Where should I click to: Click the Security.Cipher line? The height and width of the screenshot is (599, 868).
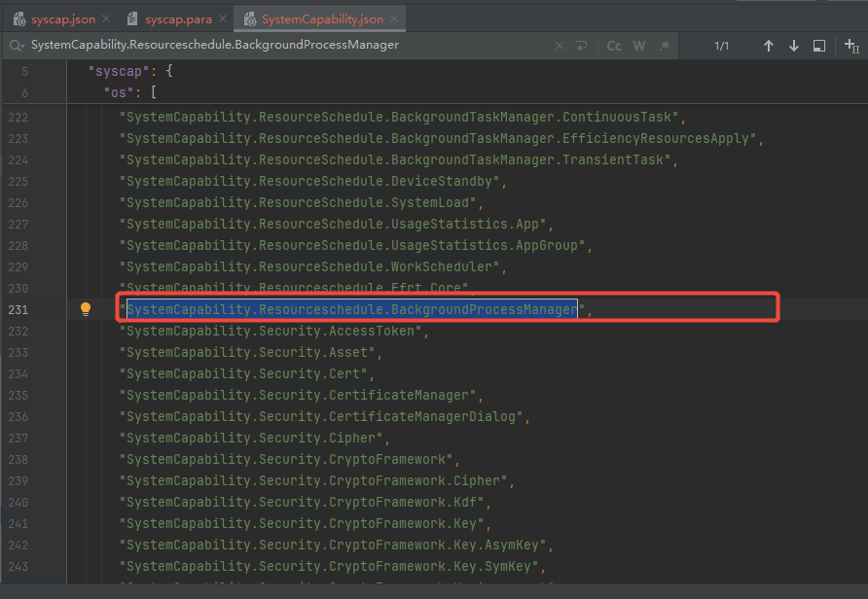tap(254, 438)
